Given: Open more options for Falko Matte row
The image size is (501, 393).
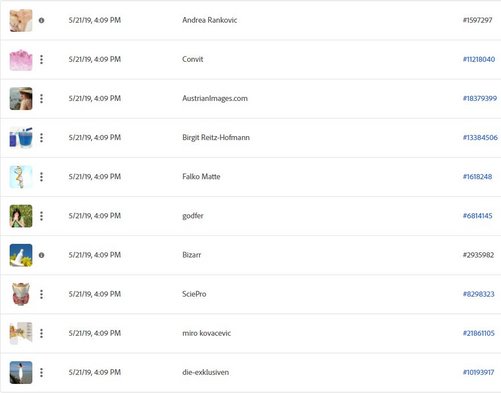Looking at the screenshot, I should pos(41,177).
